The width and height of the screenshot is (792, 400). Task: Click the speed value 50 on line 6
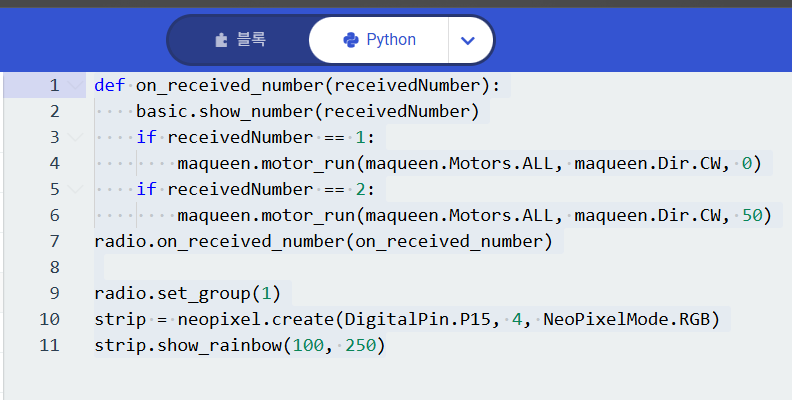(752, 216)
